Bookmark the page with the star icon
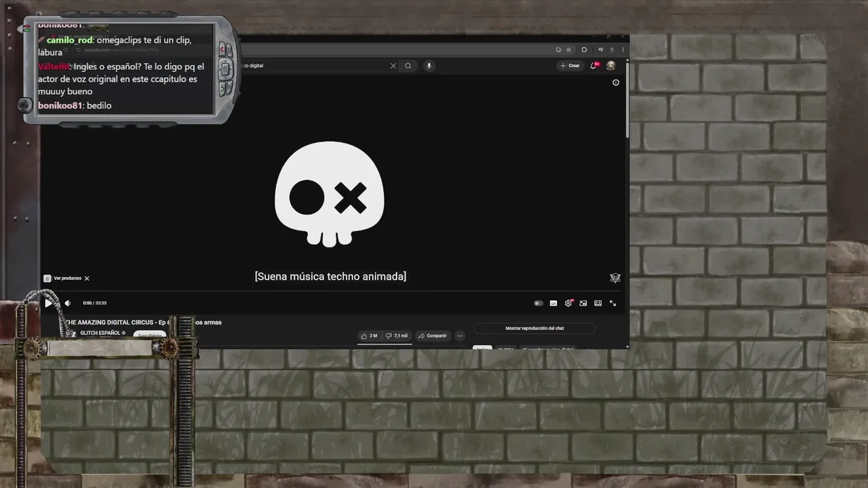The height and width of the screenshot is (488, 868). [568, 49]
